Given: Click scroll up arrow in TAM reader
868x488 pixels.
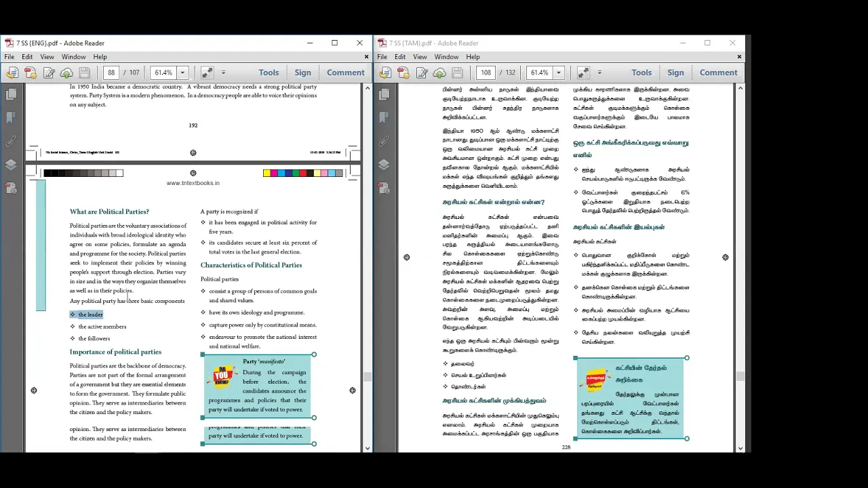Looking at the screenshot, I should (740, 88).
